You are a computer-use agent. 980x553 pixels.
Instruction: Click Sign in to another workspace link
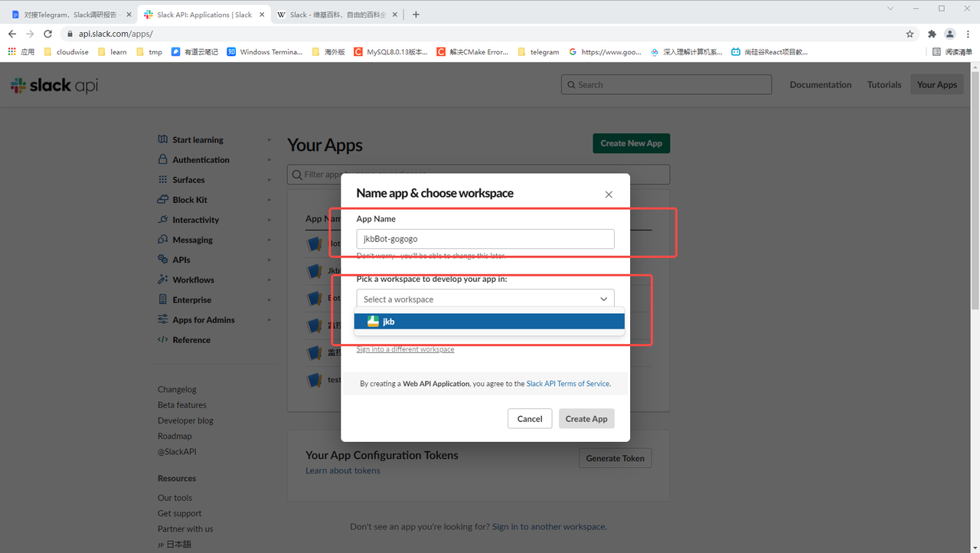point(549,527)
